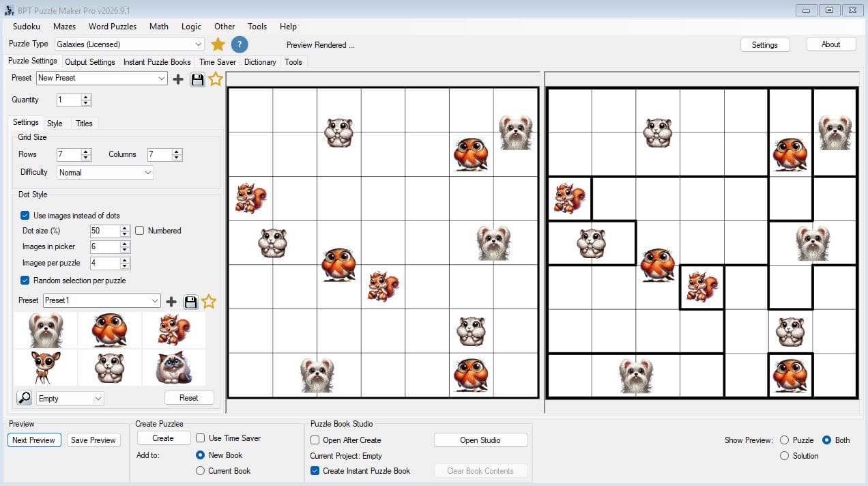The width and height of the screenshot is (868, 486).
Task: Open the Tools menu in menu bar
Action: (257, 27)
